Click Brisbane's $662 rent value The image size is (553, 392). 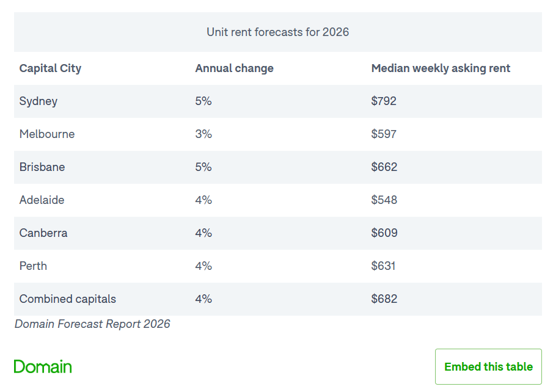pos(384,167)
